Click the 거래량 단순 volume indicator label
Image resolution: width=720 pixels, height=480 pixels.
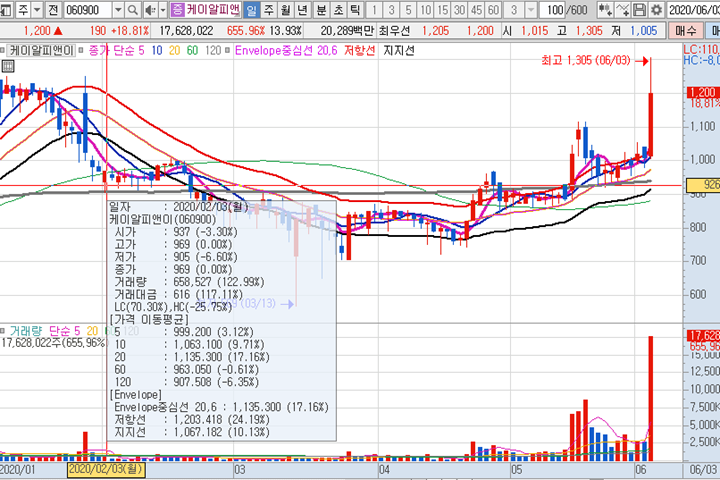pos(45,331)
